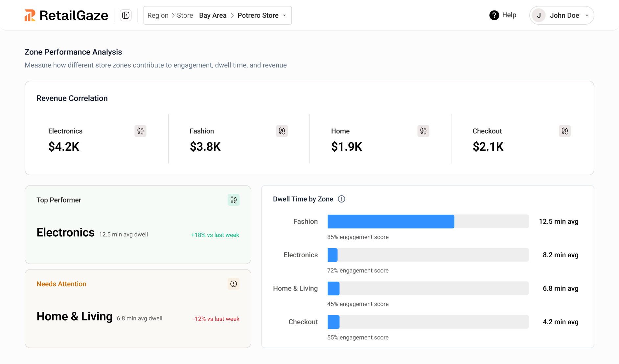Click the 4.2 min avg value
The image size is (619, 364).
(561, 322)
